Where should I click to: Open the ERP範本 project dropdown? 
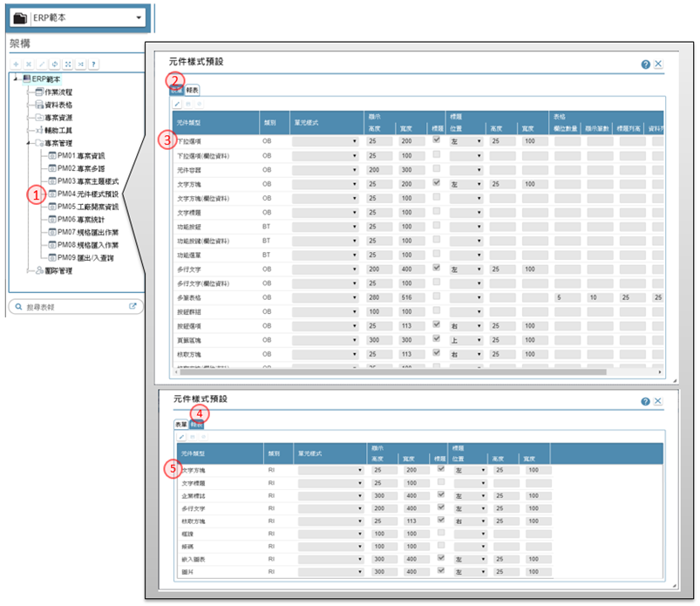click(x=139, y=17)
